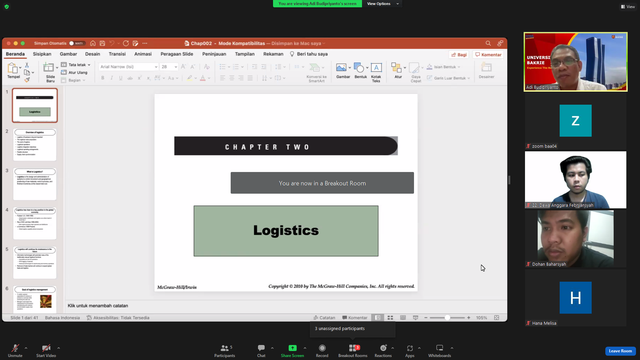Open the font name combo box

128,67
